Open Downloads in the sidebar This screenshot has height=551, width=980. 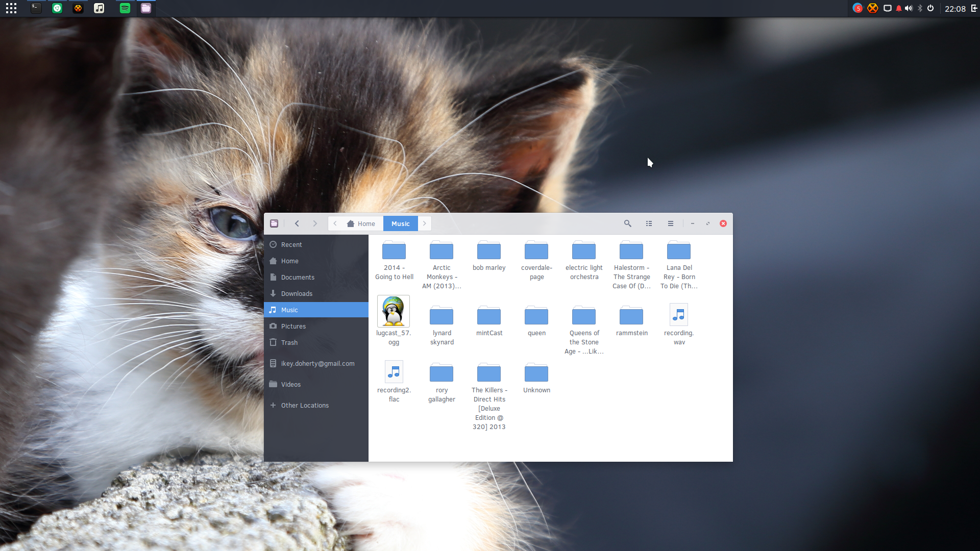pyautogui.click(x=316, y=293)
